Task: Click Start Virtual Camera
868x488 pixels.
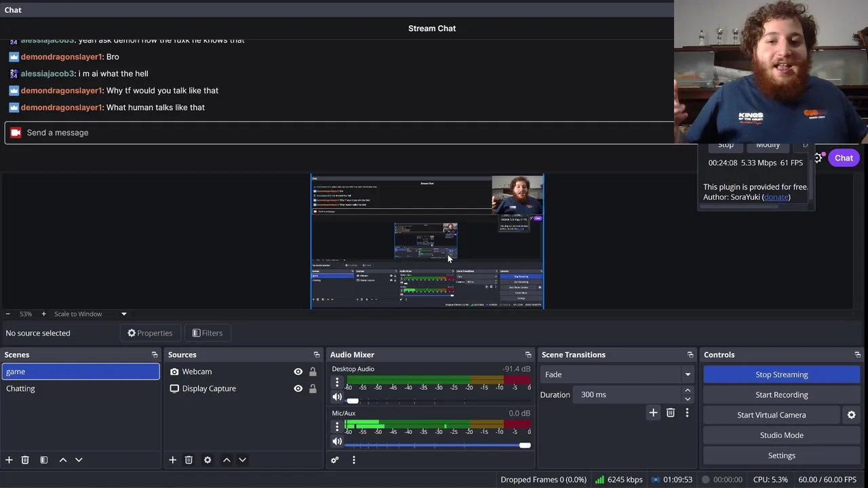Action: (771, 415)
